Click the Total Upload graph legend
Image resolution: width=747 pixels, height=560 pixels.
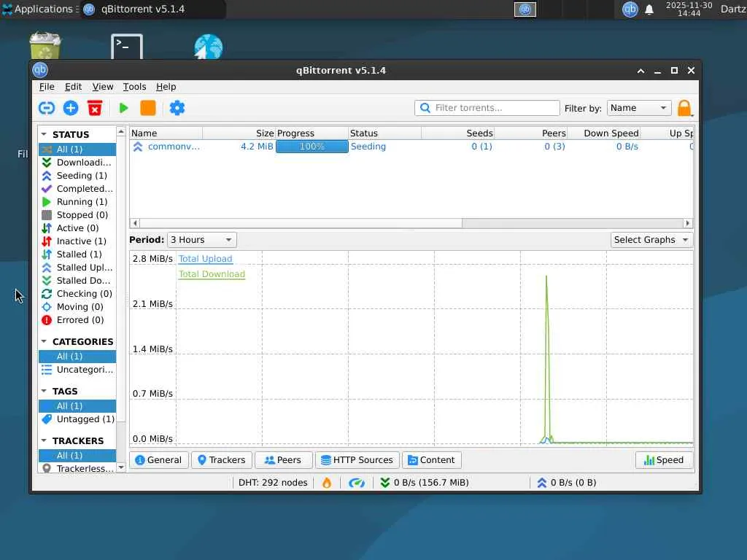coord(205,259)
